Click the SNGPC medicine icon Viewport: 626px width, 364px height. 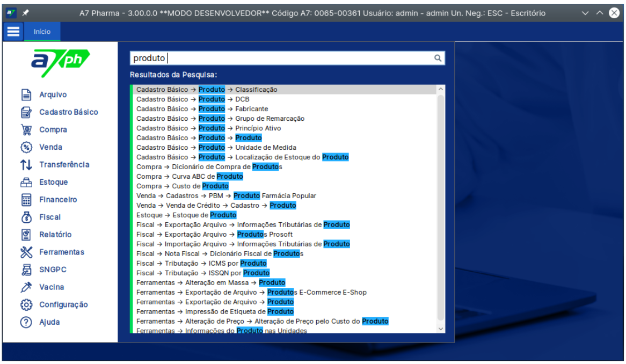[x=26, y=270]
